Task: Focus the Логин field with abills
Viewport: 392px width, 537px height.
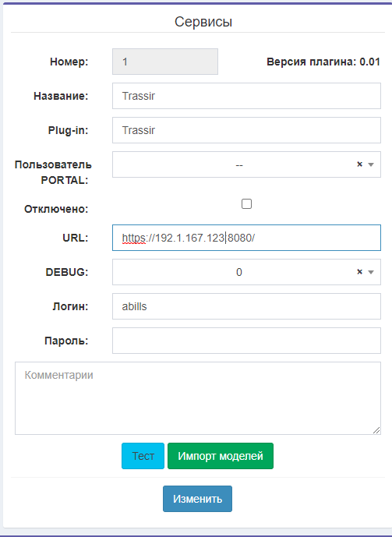Action: point(246,306)
